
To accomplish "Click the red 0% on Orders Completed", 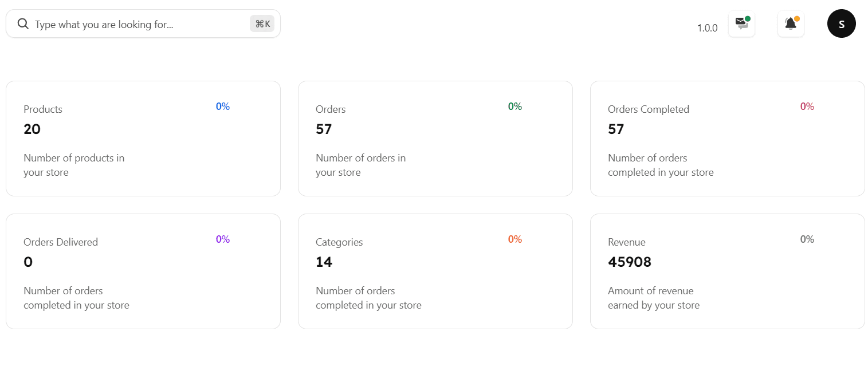I will (x=807, y=106).
